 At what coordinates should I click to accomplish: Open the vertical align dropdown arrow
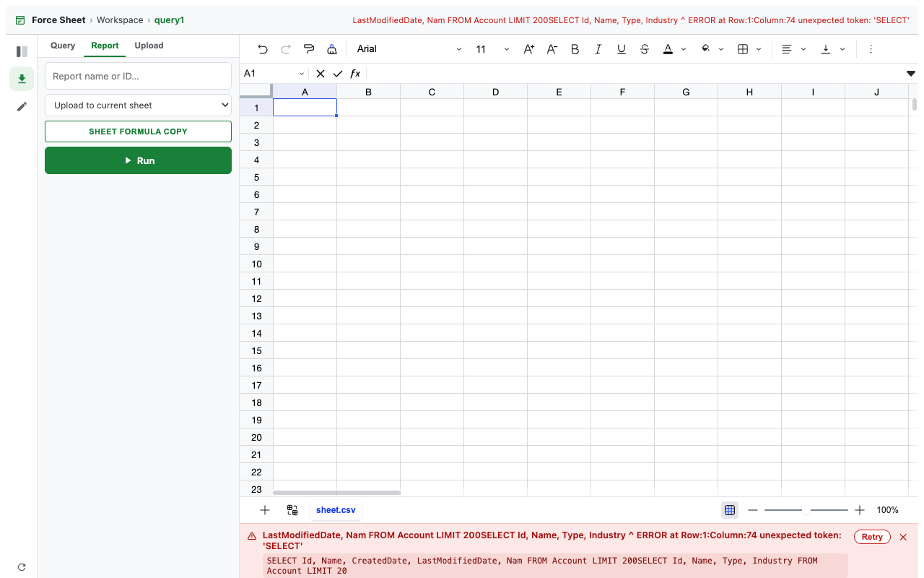(x=842, y=49)
